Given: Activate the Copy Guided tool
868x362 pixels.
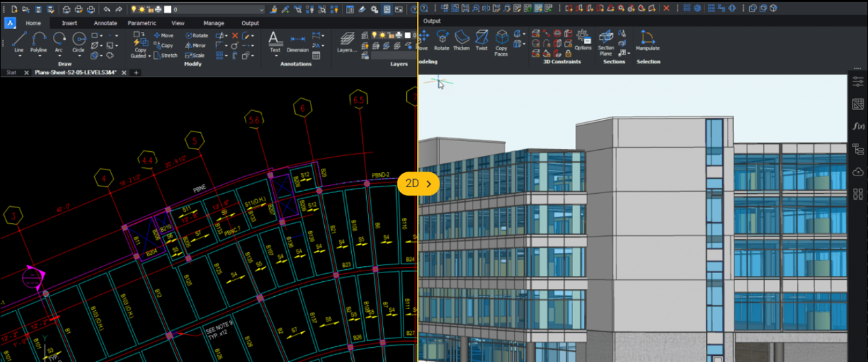Looking at the screenshot, I should point(139,45).
